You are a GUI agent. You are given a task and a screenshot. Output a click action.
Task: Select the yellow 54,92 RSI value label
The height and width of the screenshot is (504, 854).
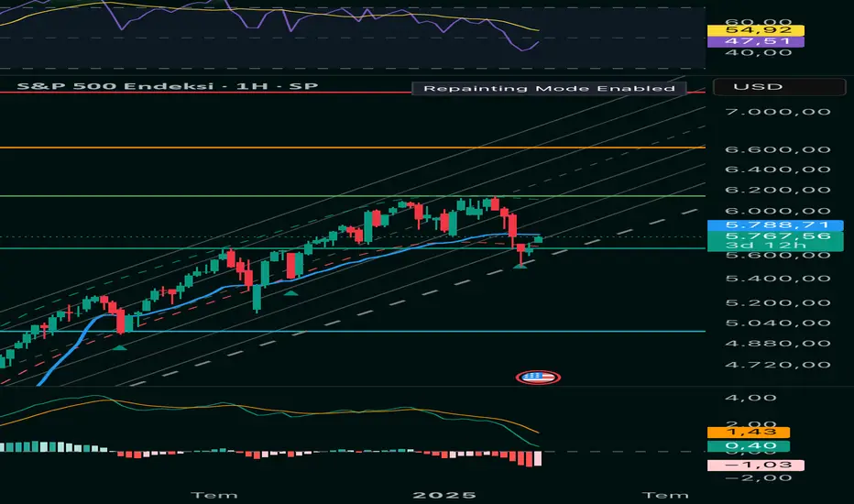(755, 30)
